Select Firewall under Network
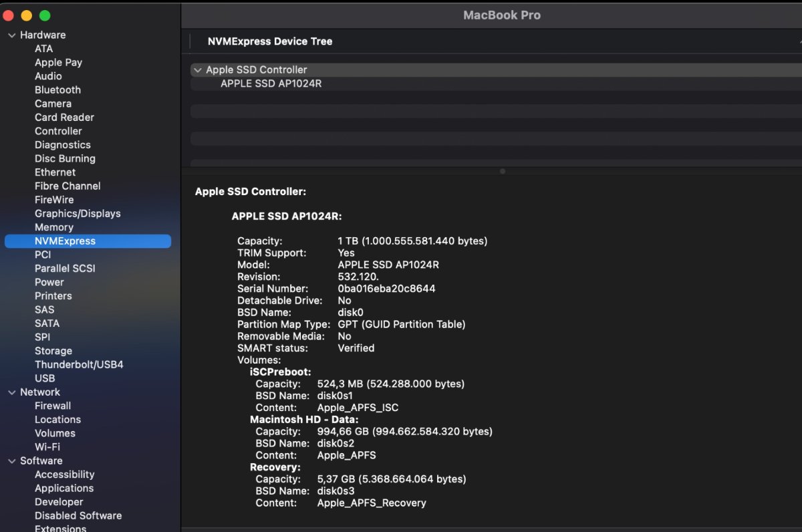Screen dimensions: 802x532 [53, 406]
